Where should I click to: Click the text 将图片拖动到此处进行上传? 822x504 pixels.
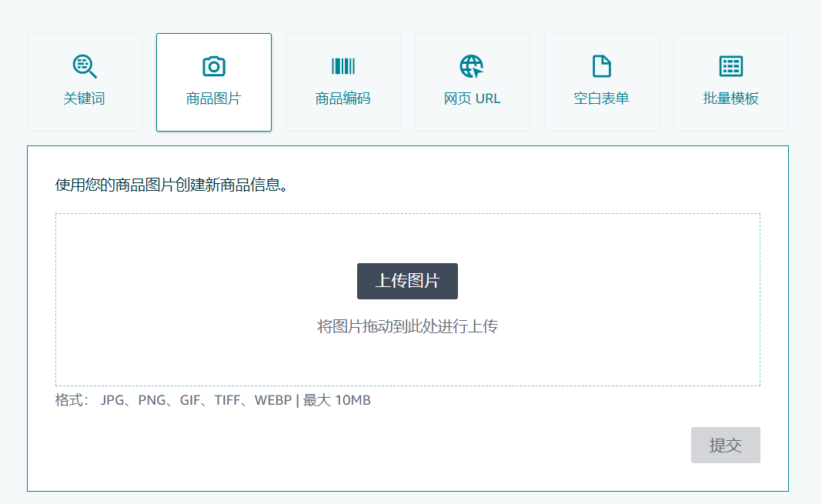pyautogui.click(x=407, y=326)
